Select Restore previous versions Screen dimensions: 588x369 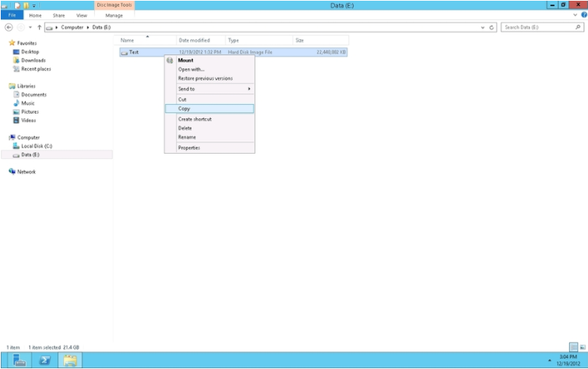coord(205,78)
